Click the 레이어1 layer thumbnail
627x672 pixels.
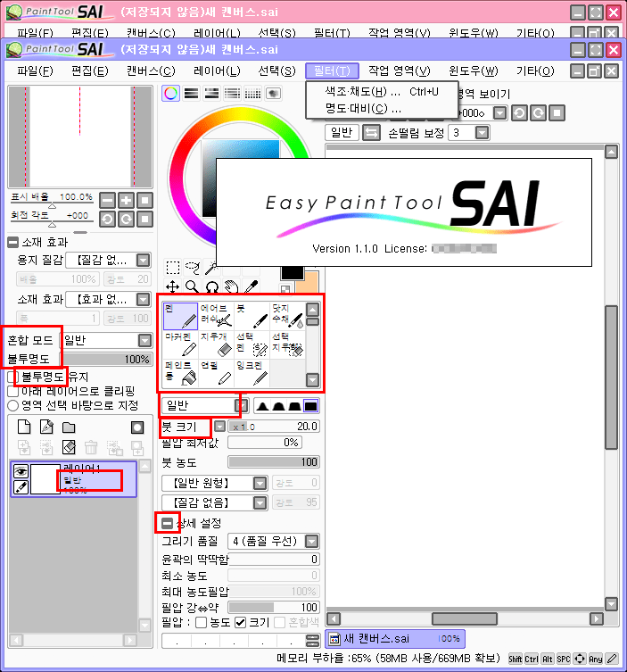point(45,479)
